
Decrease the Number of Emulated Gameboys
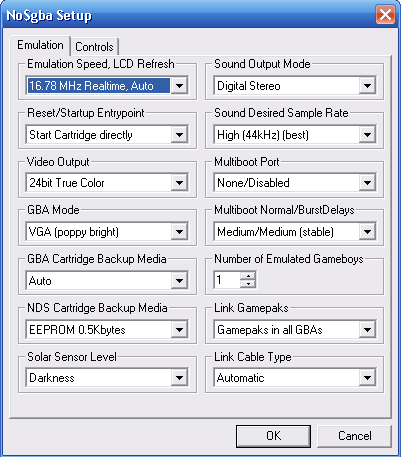coord(248,284)
